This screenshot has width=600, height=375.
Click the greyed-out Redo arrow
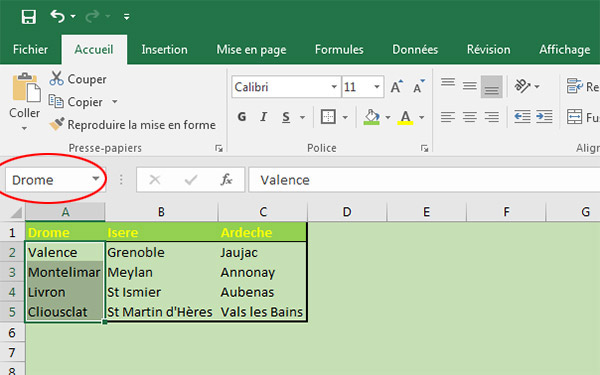coord(92,16)
